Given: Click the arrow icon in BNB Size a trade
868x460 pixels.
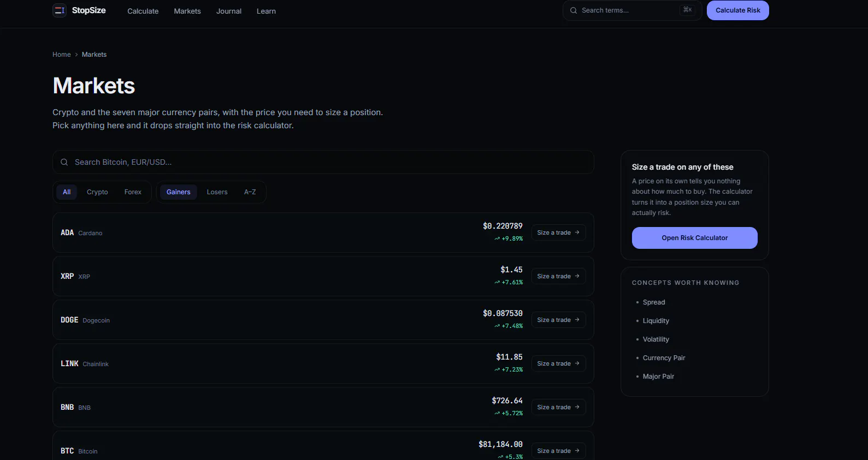Looking at the screenshot, I should click(x=577, y=407).
